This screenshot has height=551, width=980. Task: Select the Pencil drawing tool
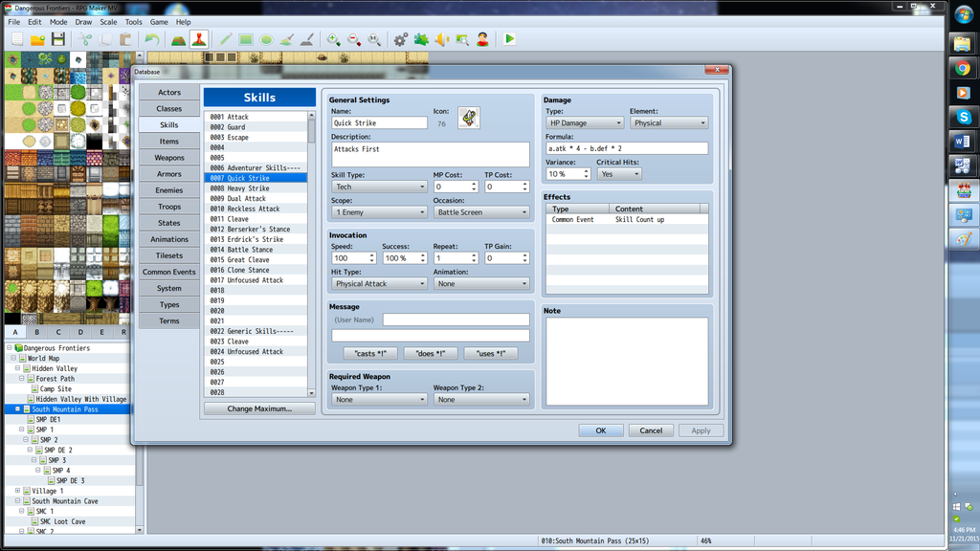(226, 39)
